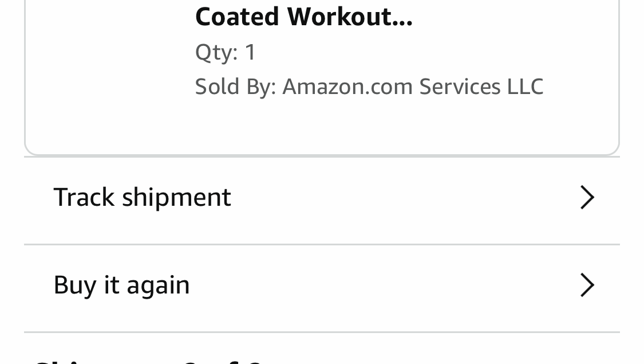Open the 'Coated Workout...' product title
This screenshot has height=364, width=644.
pos(303,17)
